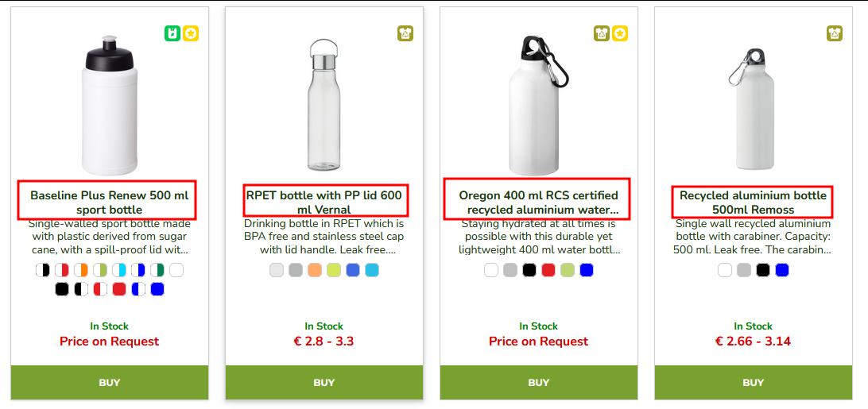Click green eco badge on Baseline Plus bottle
Image resolution: width=868 pixels, height=409 pixels.
[x=172, y=33]
